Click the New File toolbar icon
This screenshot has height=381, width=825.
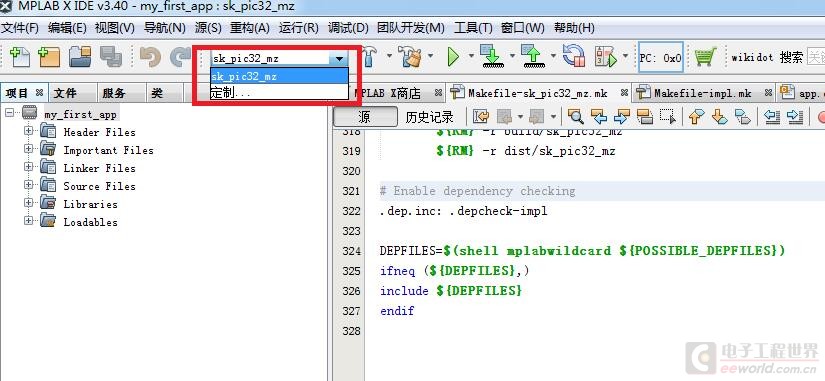(19, 57)
